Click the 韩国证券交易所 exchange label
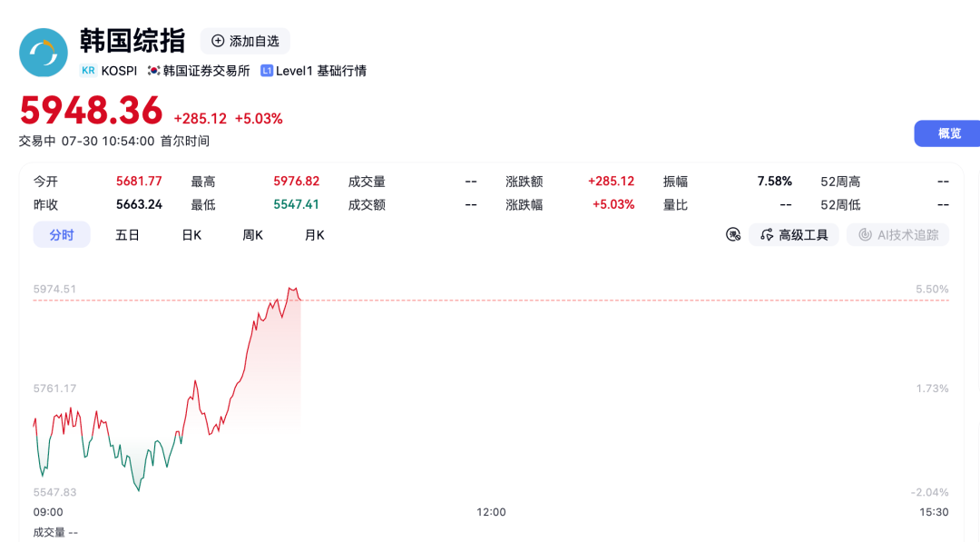980x542 pixels. pos(206,71)
